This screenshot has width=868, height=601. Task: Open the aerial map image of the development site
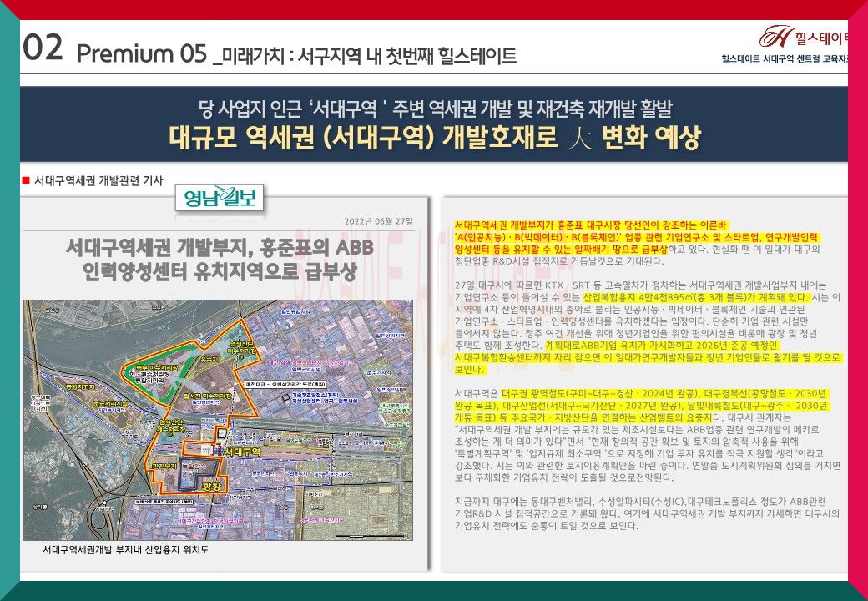click(218, 420)
